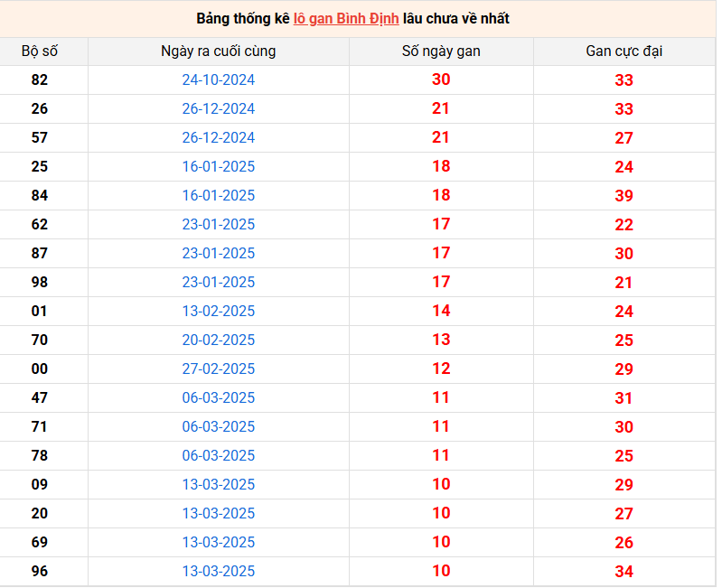Open the date 20-02-2025 link
The width and height of the screenshot is (722, 588).
pyautogui.click(x=219, y=340)
